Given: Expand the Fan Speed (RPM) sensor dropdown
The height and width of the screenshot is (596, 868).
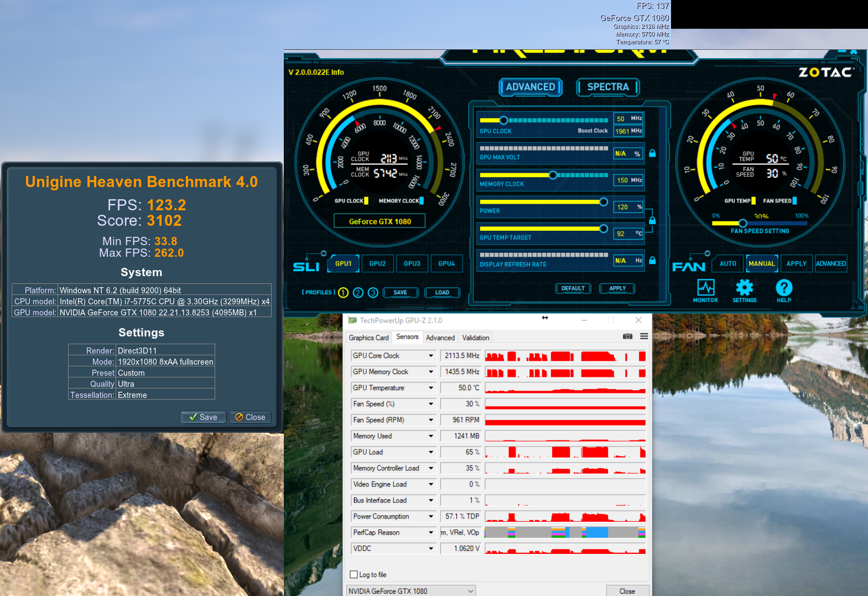Looking at the screenshot, I should pyautogui.click(x=431, y=420).
